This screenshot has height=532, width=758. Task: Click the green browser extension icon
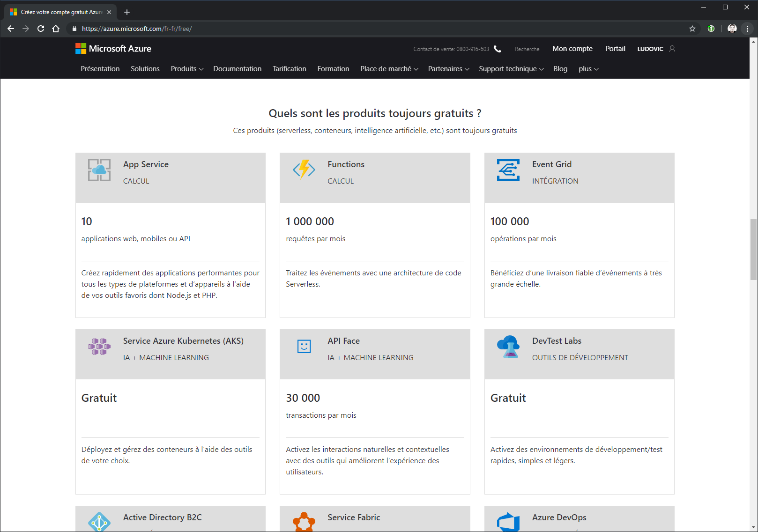pyautogui.click(x=711, y=29)
